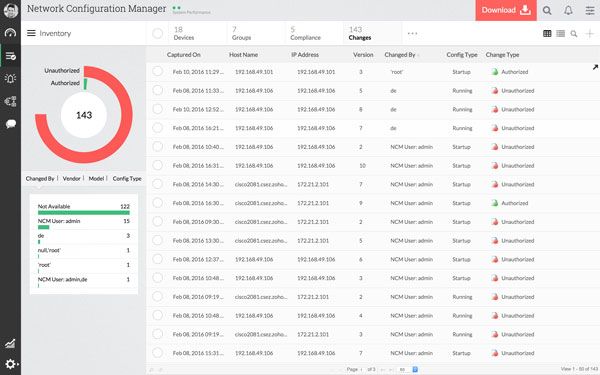The width and height of the screenshot is (600, 375).
Task: Switch to list view icon
Action: pyautogui.click(x=561, y=34)
